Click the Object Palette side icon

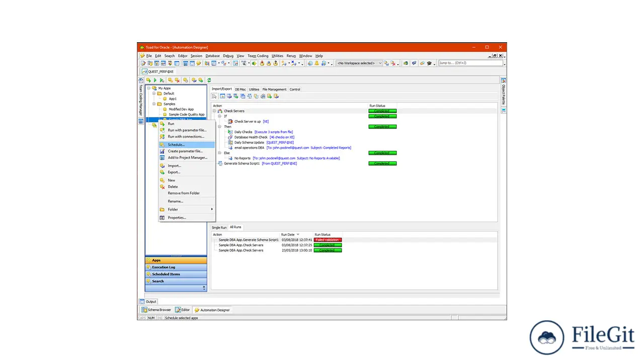tap(503, 80)
